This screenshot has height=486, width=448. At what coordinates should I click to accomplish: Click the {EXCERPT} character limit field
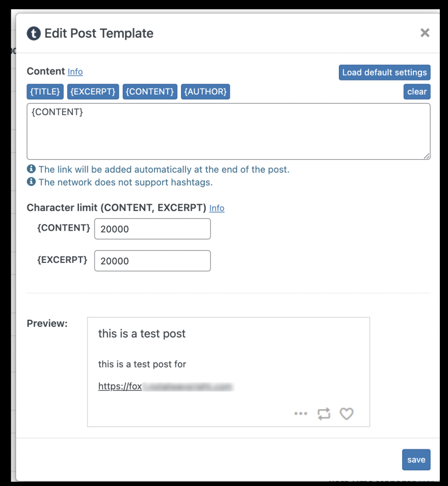[x=152, y=261]
